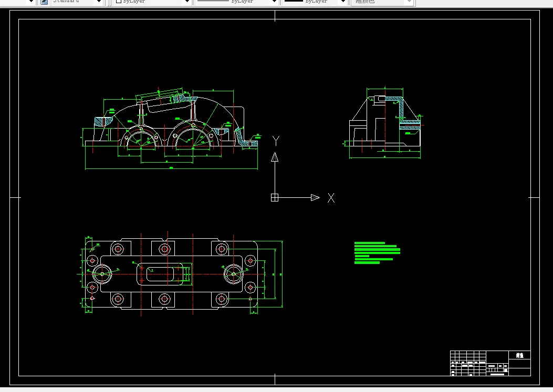Select the left large bearing bore circle in top view
Image resolution: width=553 pixels, height=392 pixels.
(x=102, y=274)
